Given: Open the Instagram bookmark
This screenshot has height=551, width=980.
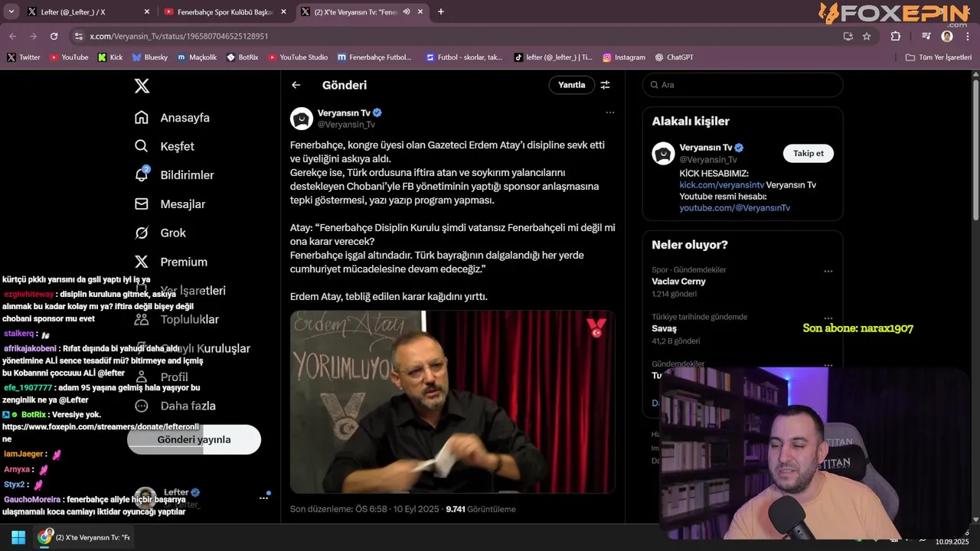Looking at the screenshot, I should click(623, 57).
